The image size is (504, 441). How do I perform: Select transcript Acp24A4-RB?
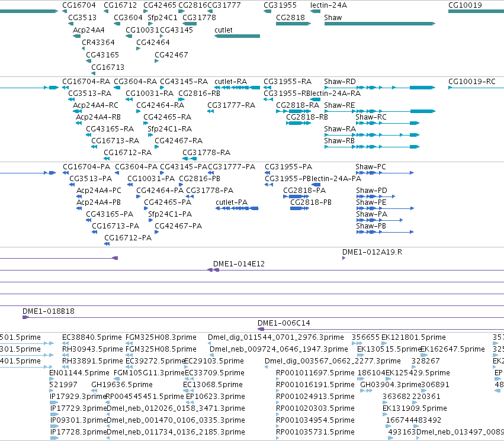(x=98, y=117)
